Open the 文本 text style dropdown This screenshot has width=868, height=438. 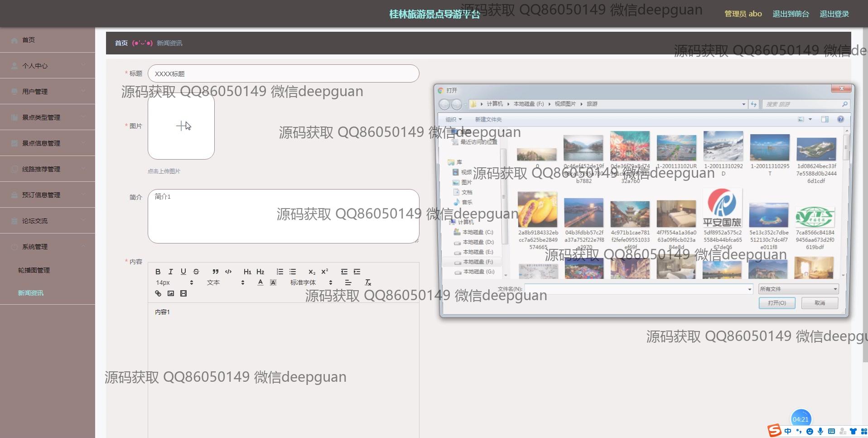(226, 282)
